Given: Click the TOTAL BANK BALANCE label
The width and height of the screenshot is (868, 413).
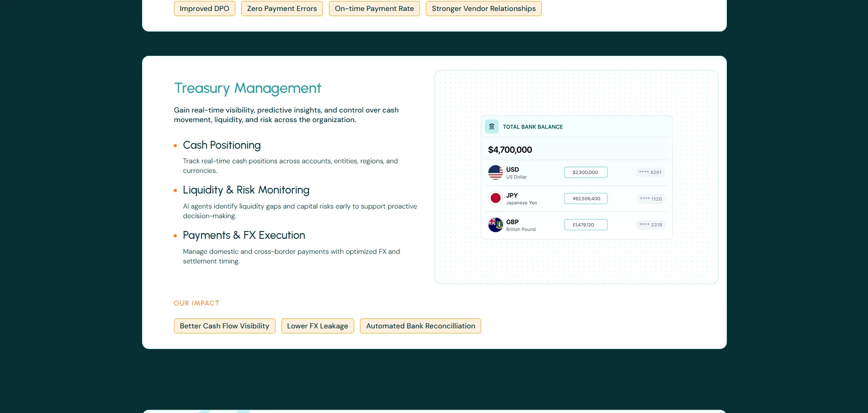Looking at the screenshot, I should pos(533,127).
